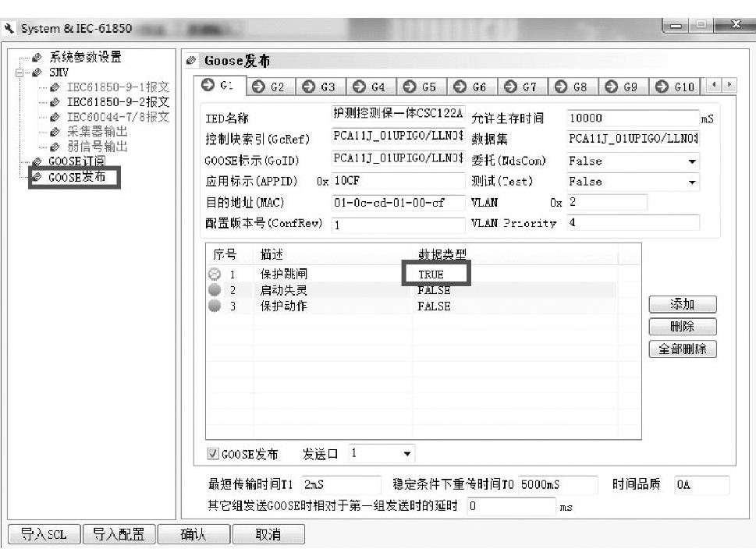Click the 删除 button
The image size is (756, 549).
[682, 327]
